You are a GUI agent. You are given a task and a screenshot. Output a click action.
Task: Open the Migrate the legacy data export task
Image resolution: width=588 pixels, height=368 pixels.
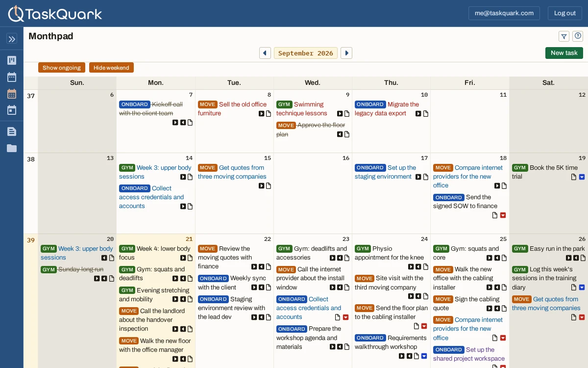tap(387, 109)
